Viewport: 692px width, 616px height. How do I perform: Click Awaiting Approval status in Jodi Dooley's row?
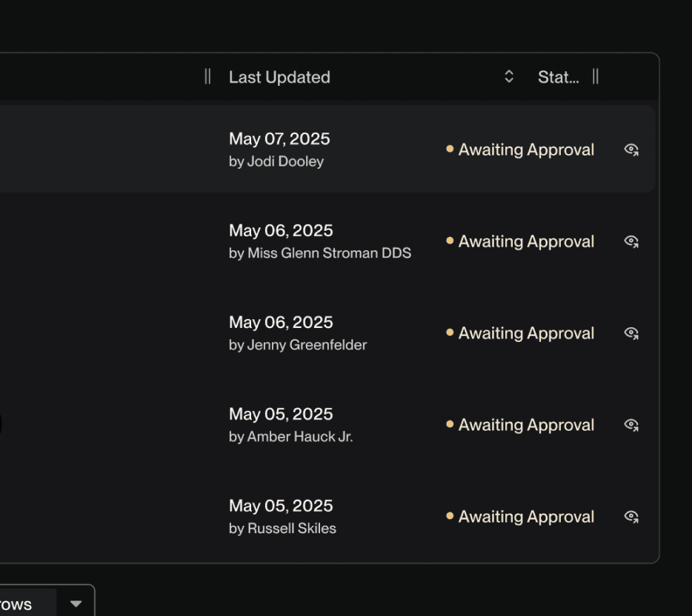[525, 150]
